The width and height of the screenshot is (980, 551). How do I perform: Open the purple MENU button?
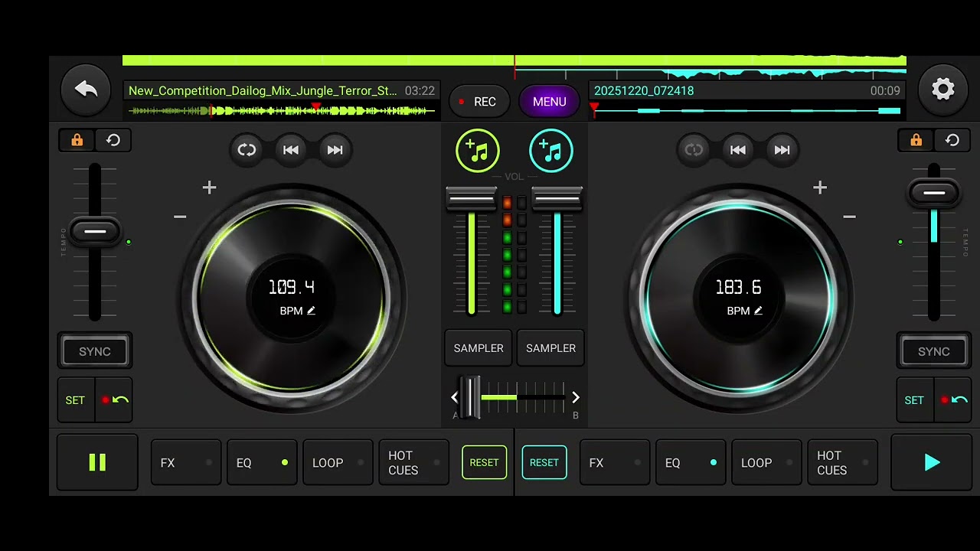pos(549,102)
